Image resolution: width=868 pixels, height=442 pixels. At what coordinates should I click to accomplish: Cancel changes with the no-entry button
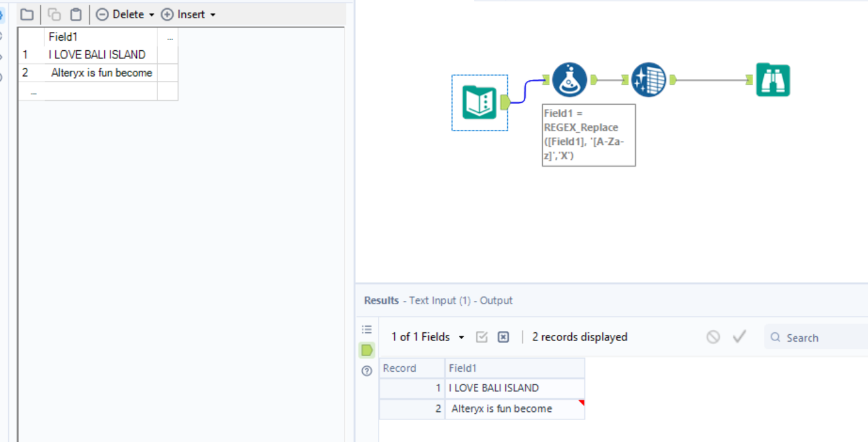tap(713, 337)
